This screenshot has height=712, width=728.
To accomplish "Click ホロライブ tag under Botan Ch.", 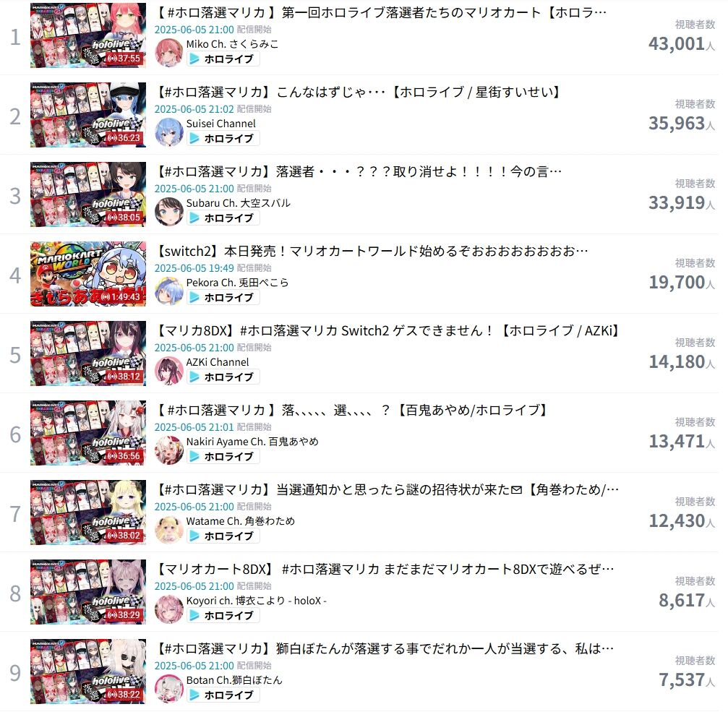I will pos(223,695).
